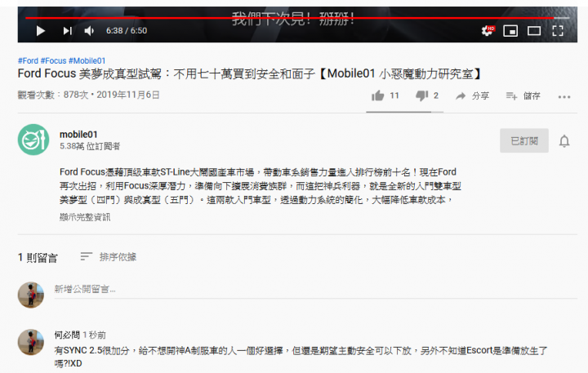This screenshot has height=373, width=588.
Task: Open video settings gear icon
Action: 488,31
